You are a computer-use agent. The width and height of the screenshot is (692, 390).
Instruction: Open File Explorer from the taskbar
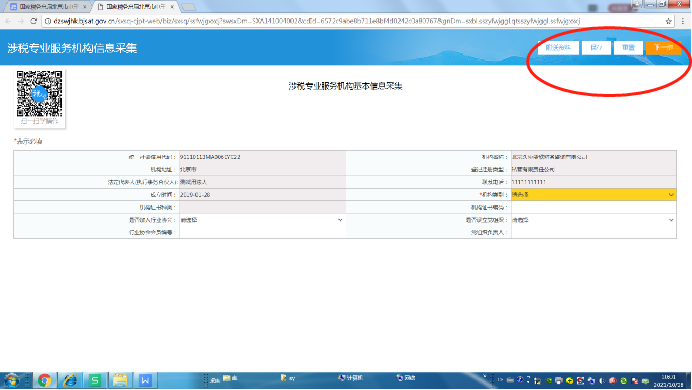pyautogui.click(x=120, y=380)
